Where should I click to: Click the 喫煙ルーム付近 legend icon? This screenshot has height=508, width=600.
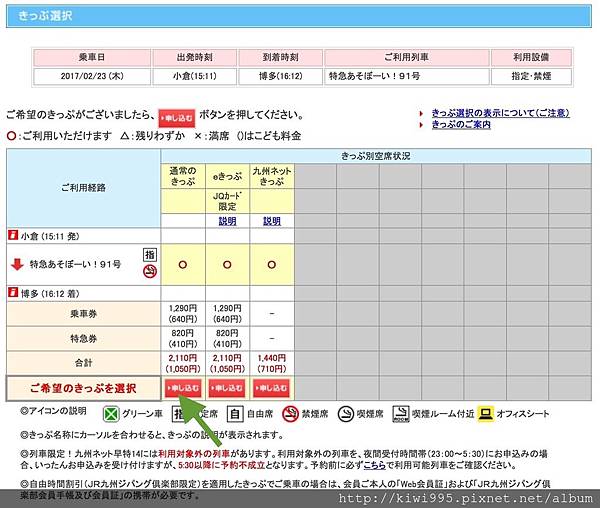(401, 414)
